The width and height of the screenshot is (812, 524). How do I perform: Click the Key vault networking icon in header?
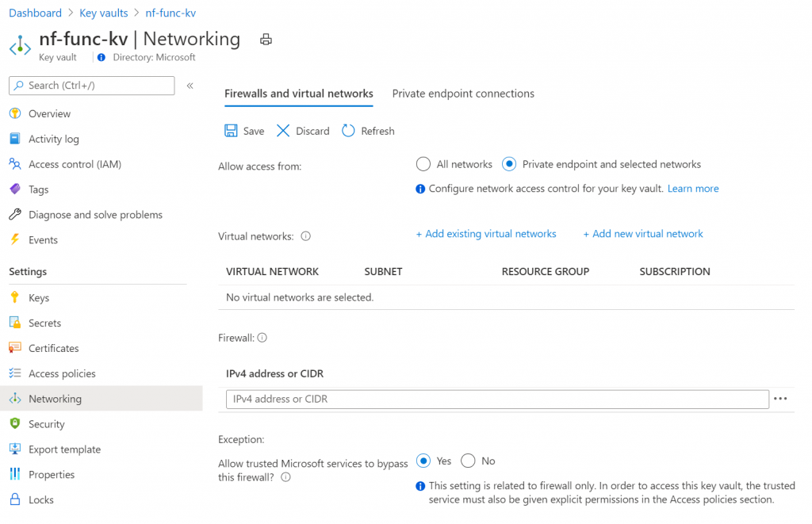coord(20,45)
